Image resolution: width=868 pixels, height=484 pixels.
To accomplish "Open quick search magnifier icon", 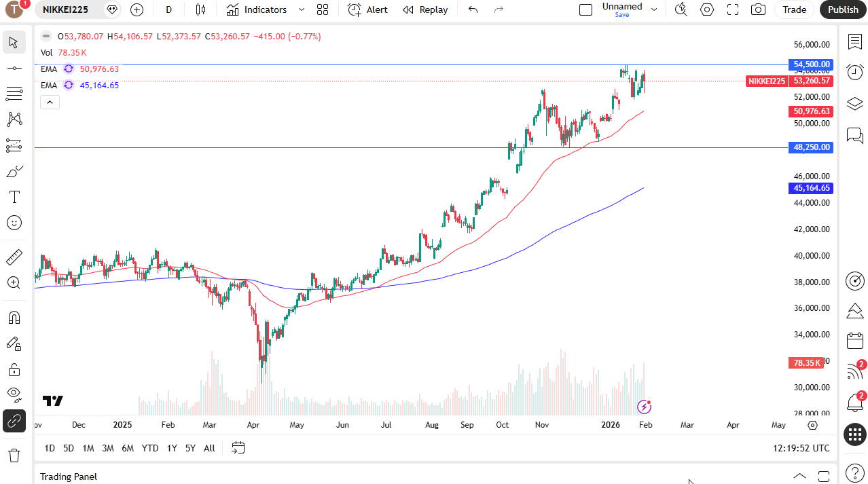I will [x=681, y=10].
